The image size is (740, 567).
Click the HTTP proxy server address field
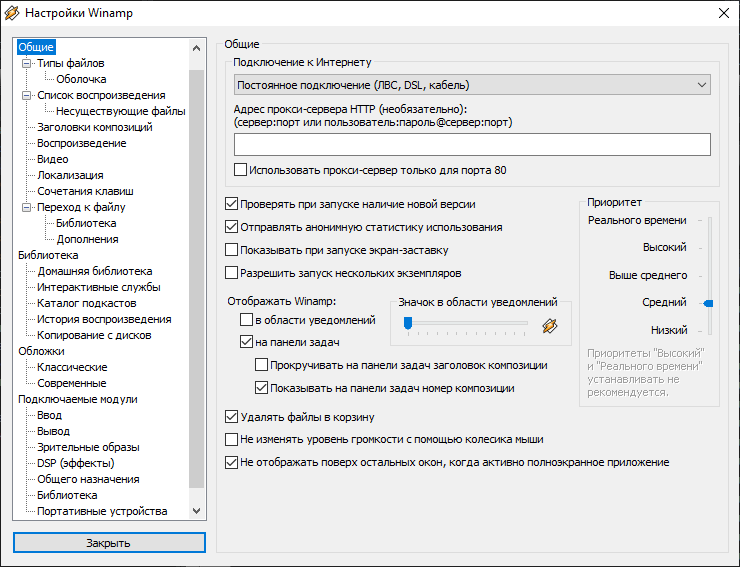471,145
